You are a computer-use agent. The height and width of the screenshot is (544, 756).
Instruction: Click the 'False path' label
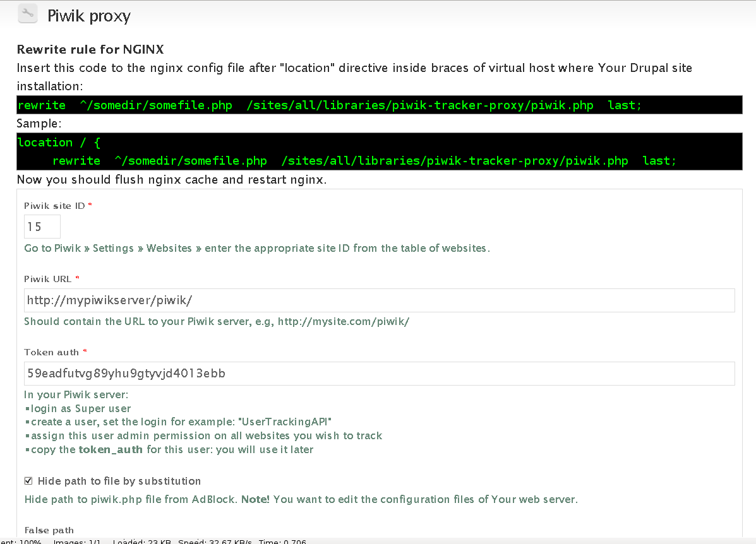pyautogui.click(x=49, y=530)
